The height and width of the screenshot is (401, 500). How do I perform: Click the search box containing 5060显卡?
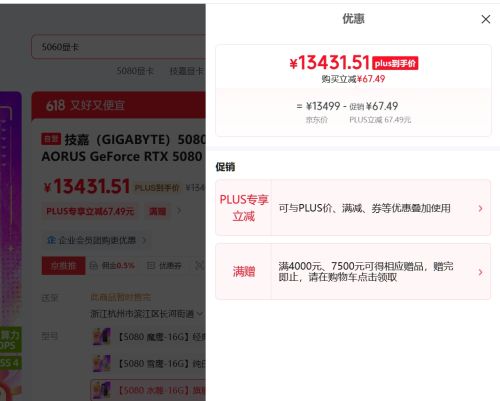118,47
